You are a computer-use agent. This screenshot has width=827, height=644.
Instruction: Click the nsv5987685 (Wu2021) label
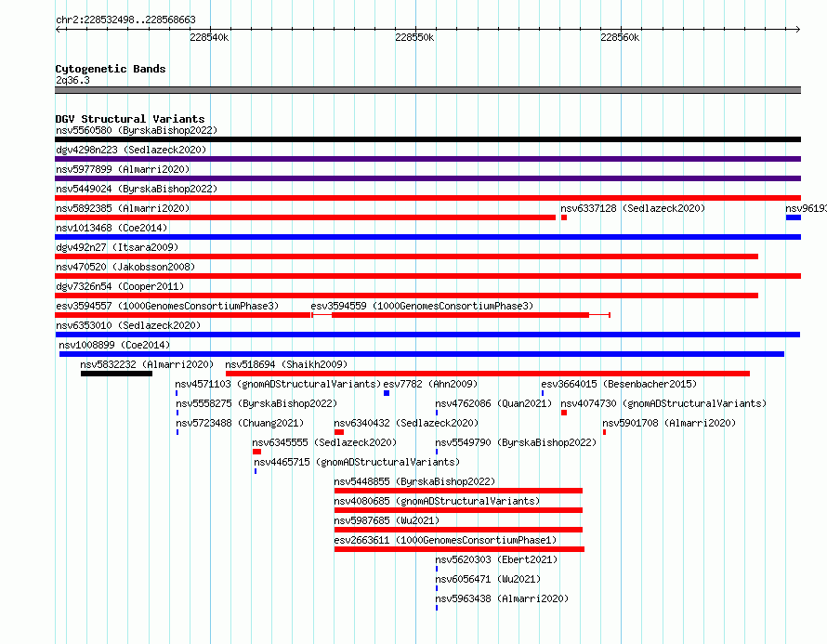coord(387,520)
